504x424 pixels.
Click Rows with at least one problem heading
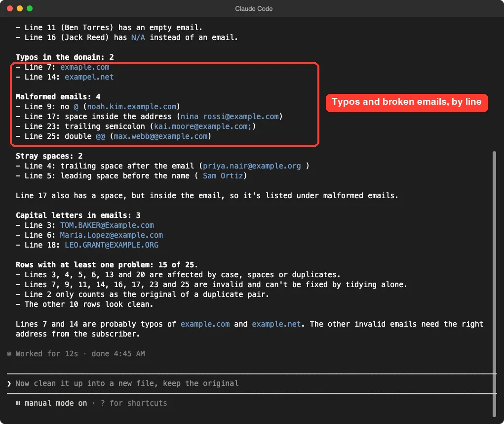coord(107,265)
